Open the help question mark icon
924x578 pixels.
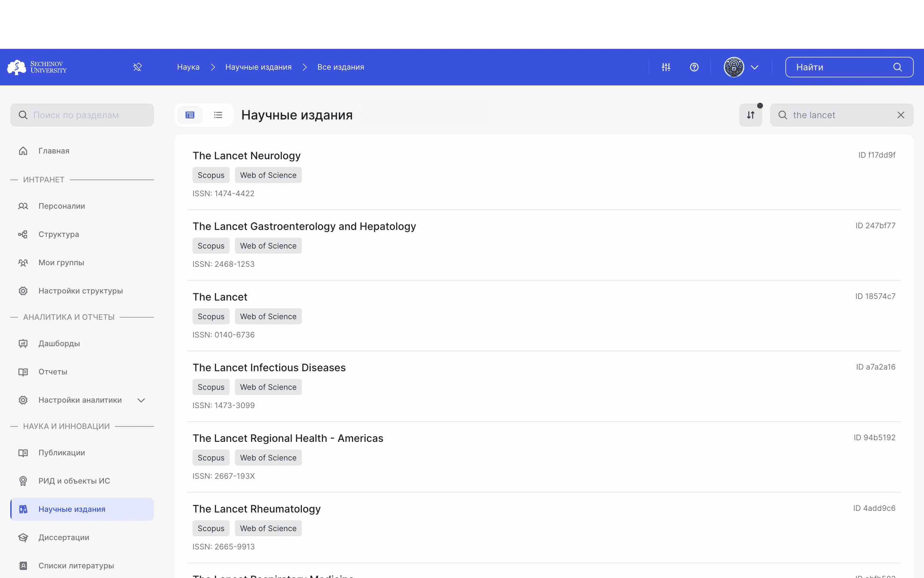(694, 67)
